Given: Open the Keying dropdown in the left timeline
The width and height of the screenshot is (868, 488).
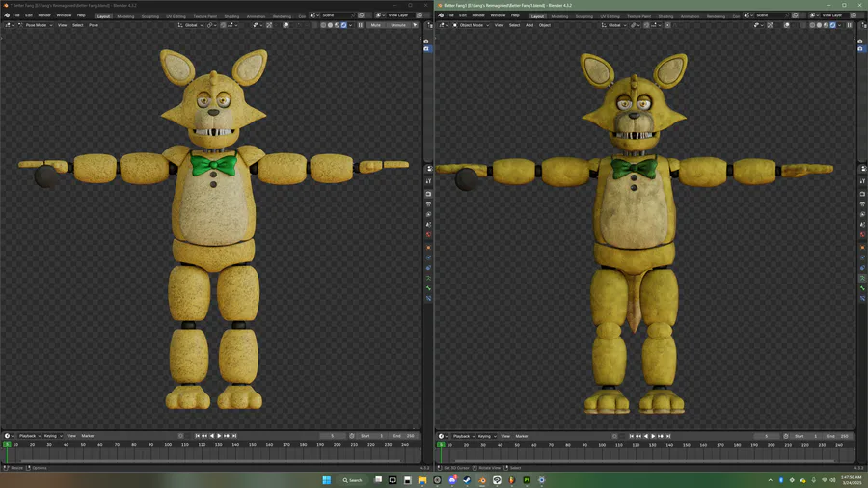Looking at the screenshot, I should [53, 436].
